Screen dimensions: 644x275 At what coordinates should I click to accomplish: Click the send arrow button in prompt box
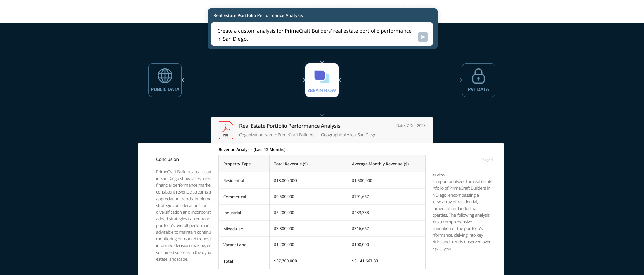tap(423, 37)
